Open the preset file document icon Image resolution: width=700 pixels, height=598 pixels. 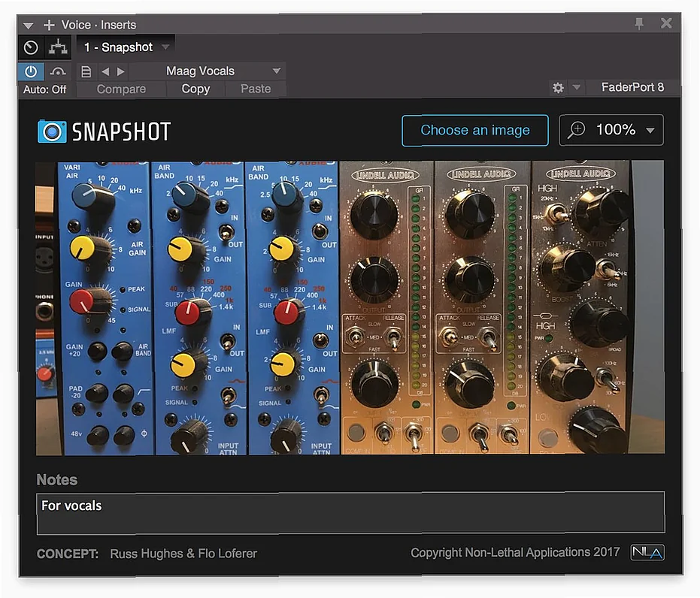[85, 71]
